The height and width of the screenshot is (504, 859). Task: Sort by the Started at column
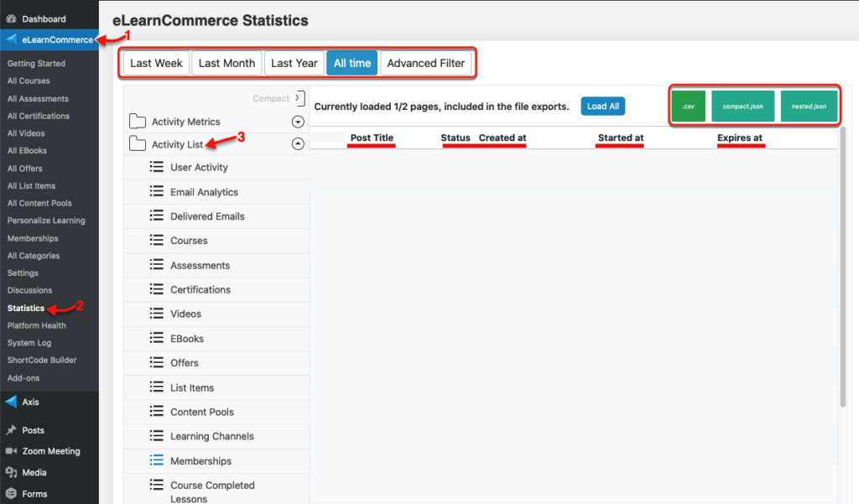tap(621, 138)
